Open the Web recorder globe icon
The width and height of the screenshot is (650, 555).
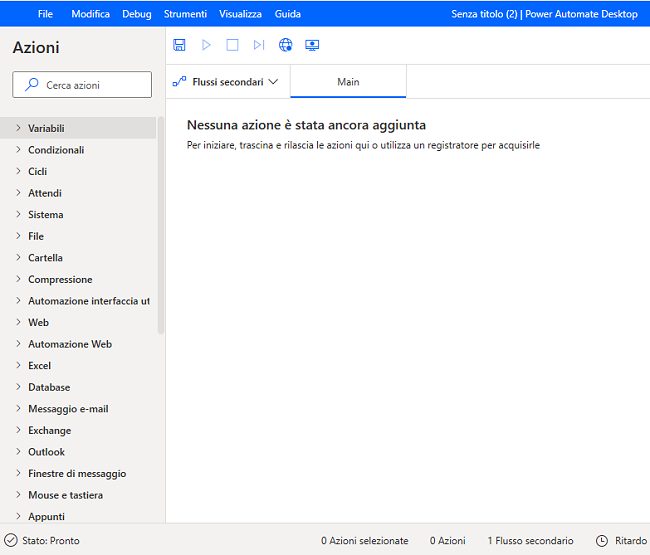click(x=285, y=45)
